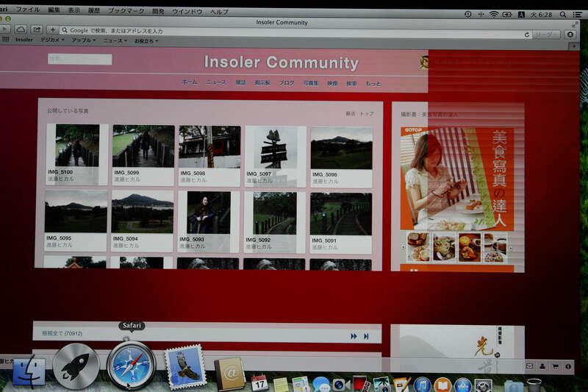Click the Share button in Safari toolbar

click(37, 29)
